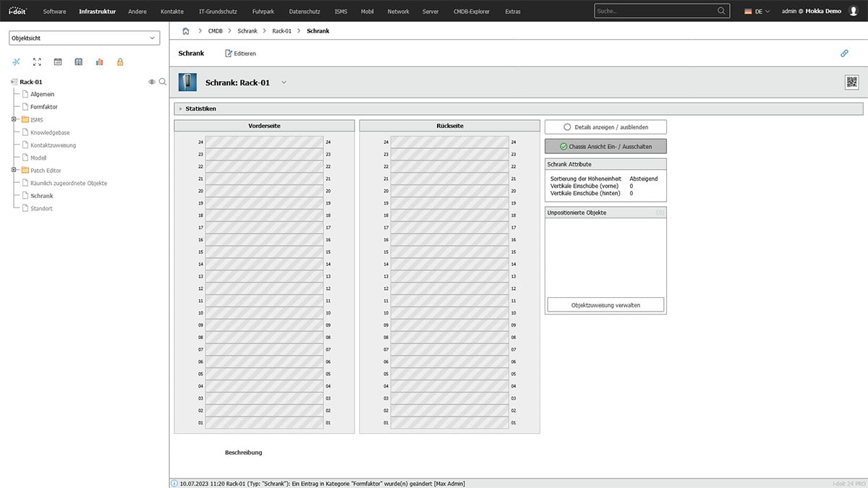Click the fullscreen expand arrows icon
Viewport: 868px width, 488px height.
(x=37, y=62)
